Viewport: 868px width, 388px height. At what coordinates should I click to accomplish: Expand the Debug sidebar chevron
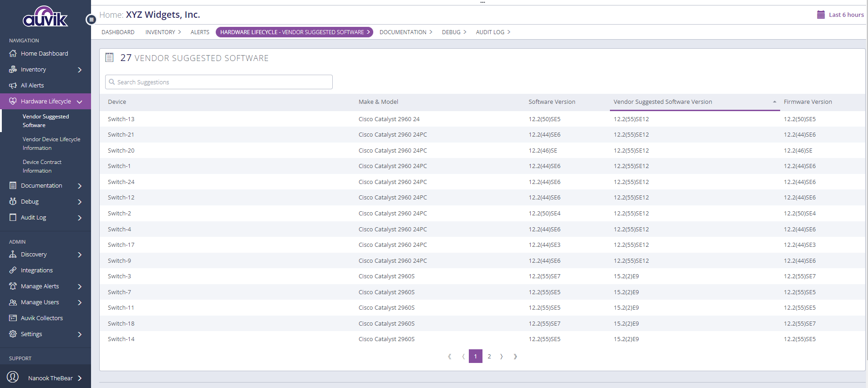(x=80, y=202)
